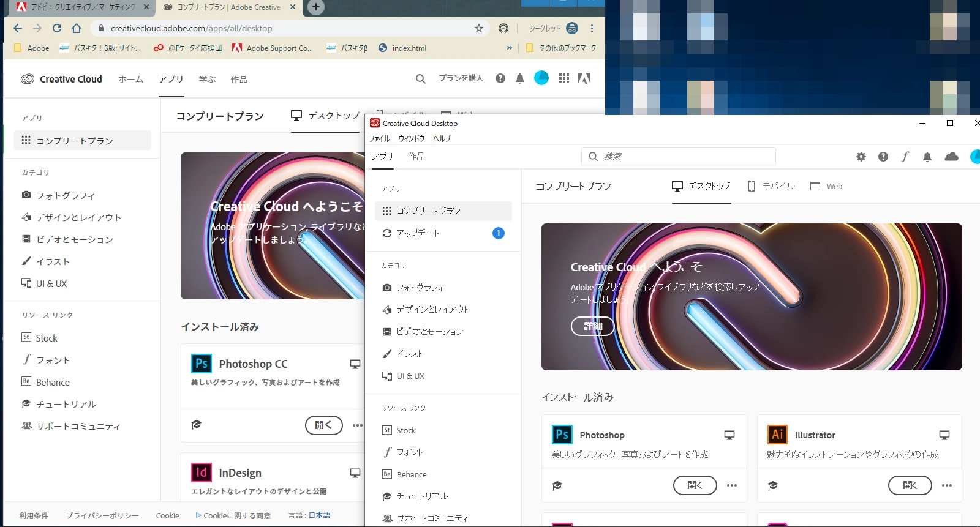Click 開く button for Photoshop in Desktop app

[695, 485]
